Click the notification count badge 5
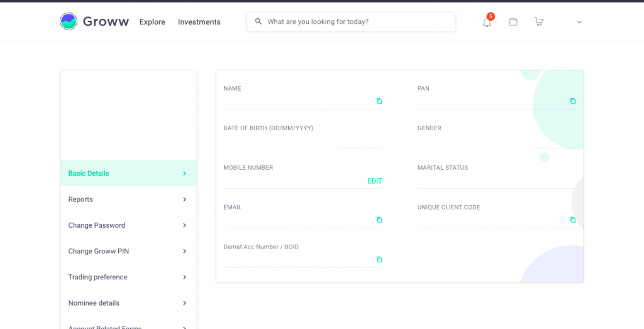This screenshot has height=329, width=644. [x=491, y=16]
